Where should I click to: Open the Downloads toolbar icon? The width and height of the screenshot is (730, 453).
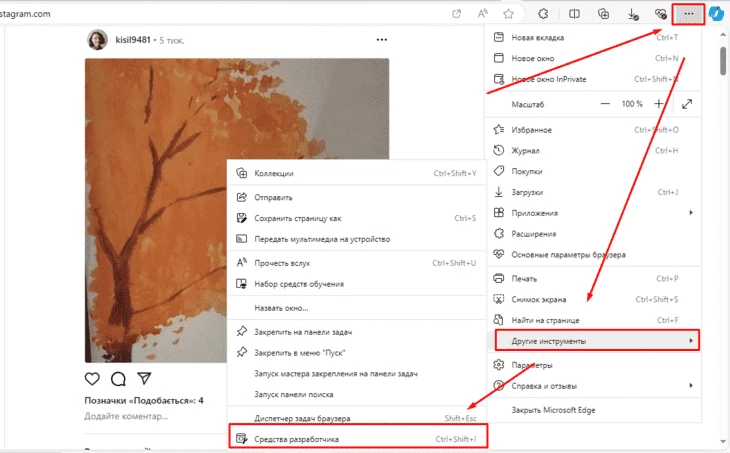(633, 14)
